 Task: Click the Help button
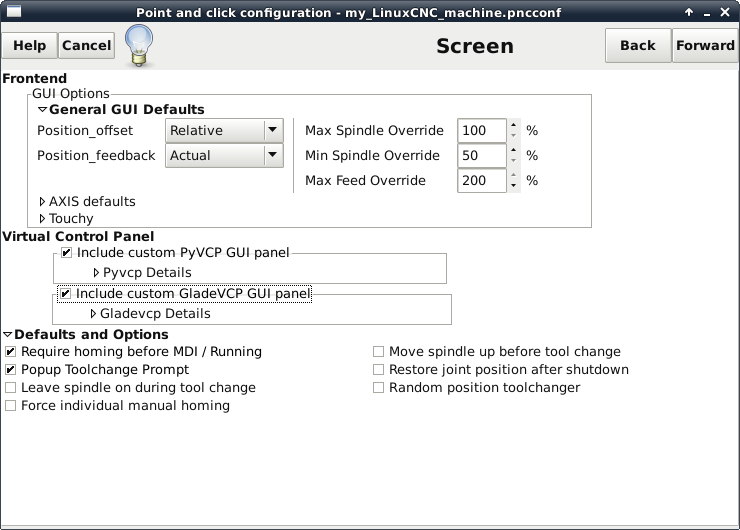point(29,46)
